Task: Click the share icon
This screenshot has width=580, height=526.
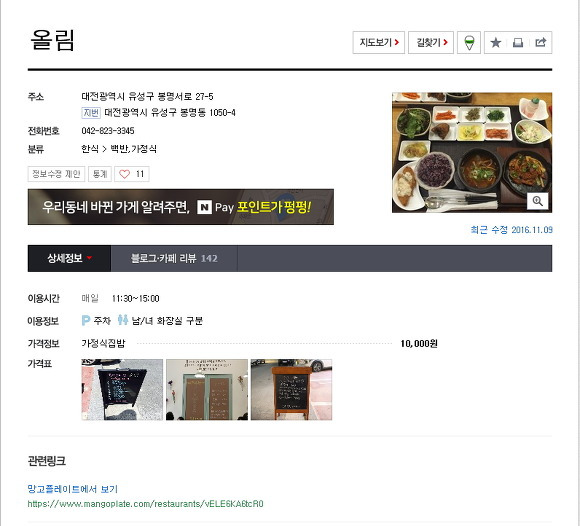Action: point(540,42)
